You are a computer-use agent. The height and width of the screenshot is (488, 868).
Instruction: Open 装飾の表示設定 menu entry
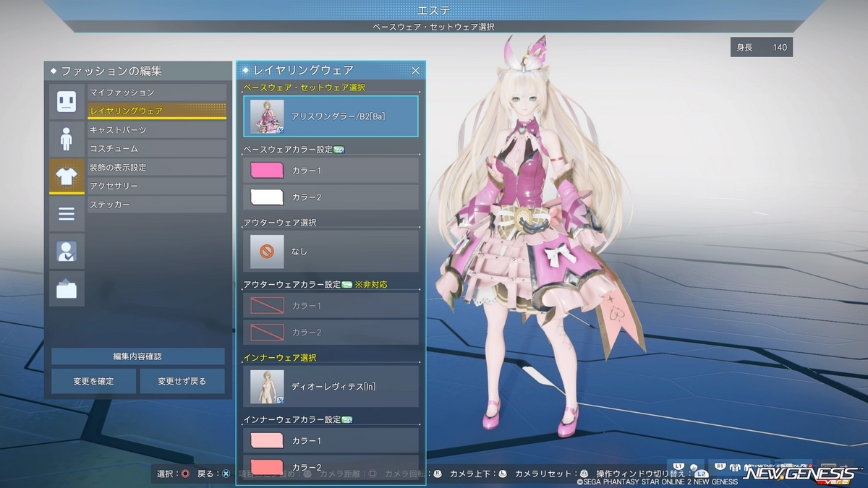pos(157,168)
